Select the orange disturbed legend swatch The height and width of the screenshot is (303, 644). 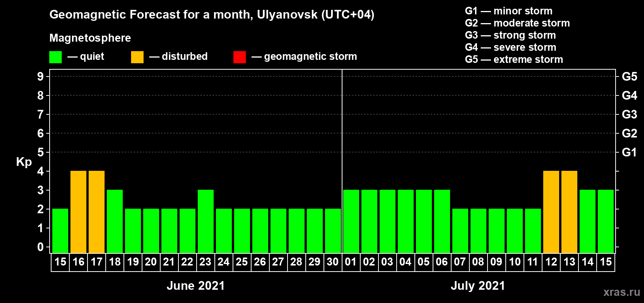tap(137, 57)
